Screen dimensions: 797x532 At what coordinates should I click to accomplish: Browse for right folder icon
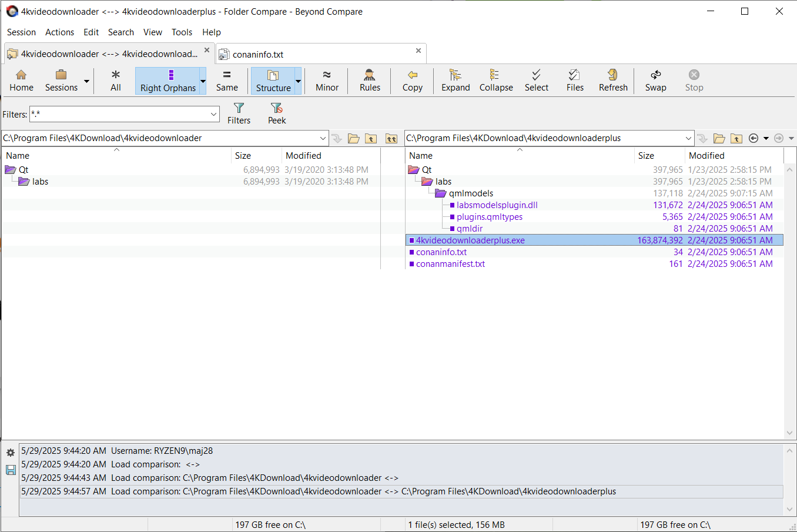719,138
